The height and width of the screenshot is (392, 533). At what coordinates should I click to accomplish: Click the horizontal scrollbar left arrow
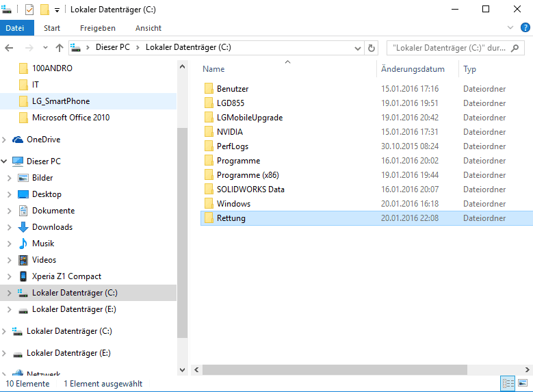(x=196, y=369)
